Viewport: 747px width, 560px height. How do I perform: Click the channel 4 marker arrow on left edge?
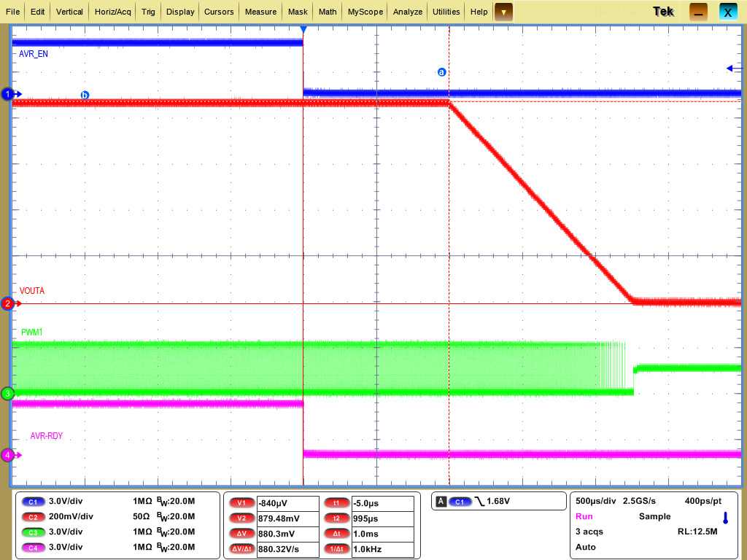click(x=7, y=454)
